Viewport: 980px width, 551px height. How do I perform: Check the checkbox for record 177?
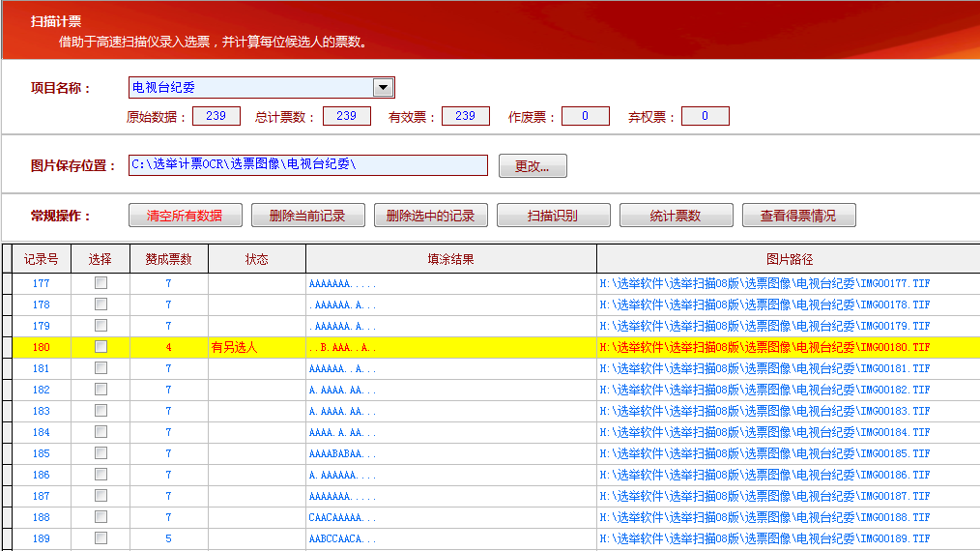[101, 283]
